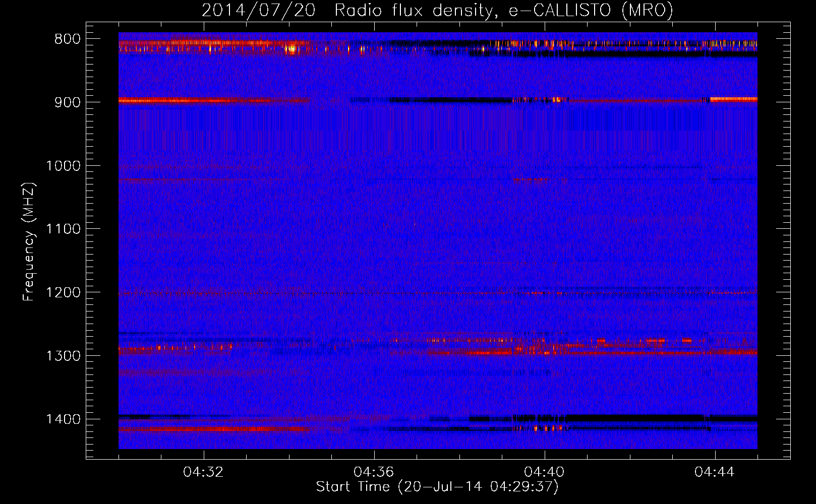
Task: Click the plot title mentioning e-CALLISTO (MRO)
Action: (x=437, y=10)
